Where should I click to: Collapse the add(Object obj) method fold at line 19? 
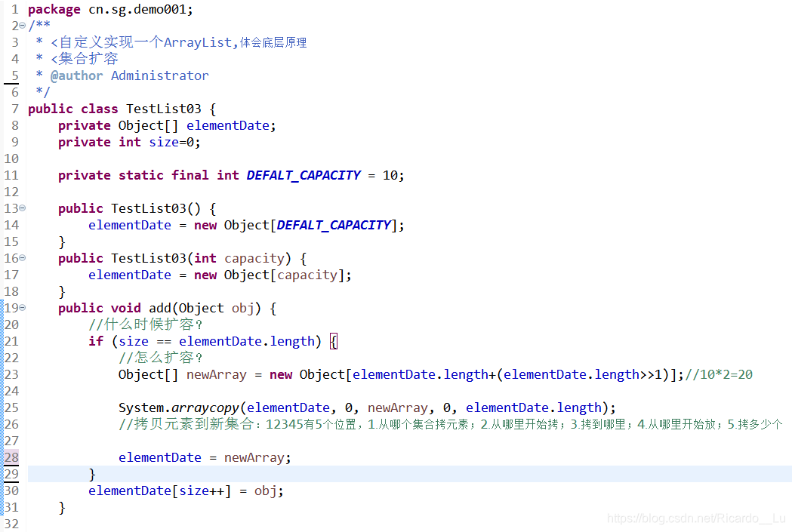22,307
